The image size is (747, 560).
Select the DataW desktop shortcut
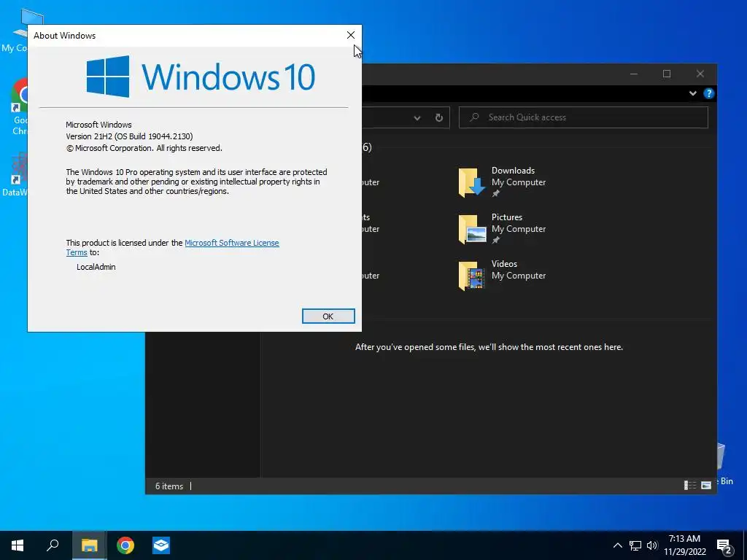(x=15, y=174)
